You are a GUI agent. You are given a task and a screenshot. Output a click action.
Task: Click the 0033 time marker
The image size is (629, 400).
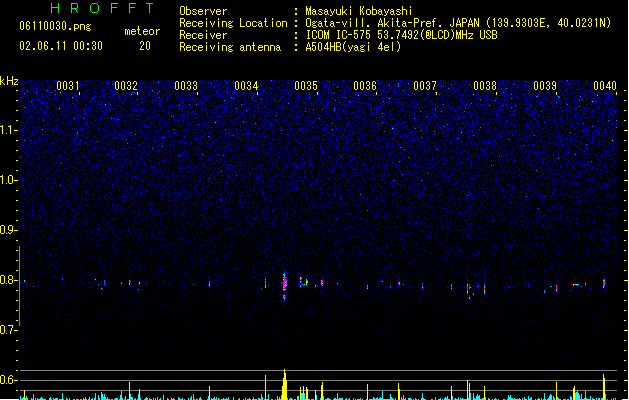186,86
